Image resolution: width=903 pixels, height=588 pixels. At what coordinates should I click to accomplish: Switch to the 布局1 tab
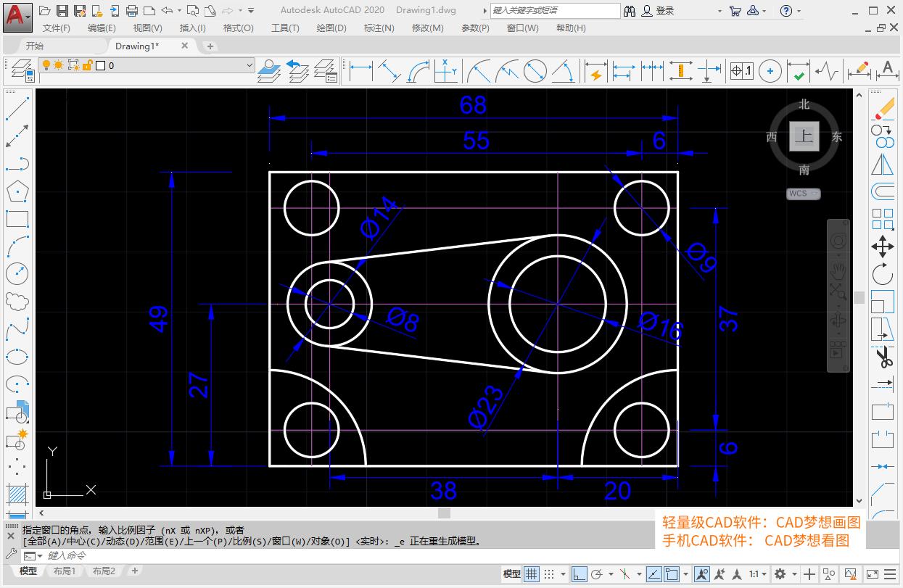pyautogui.click(x=65, y=571)
